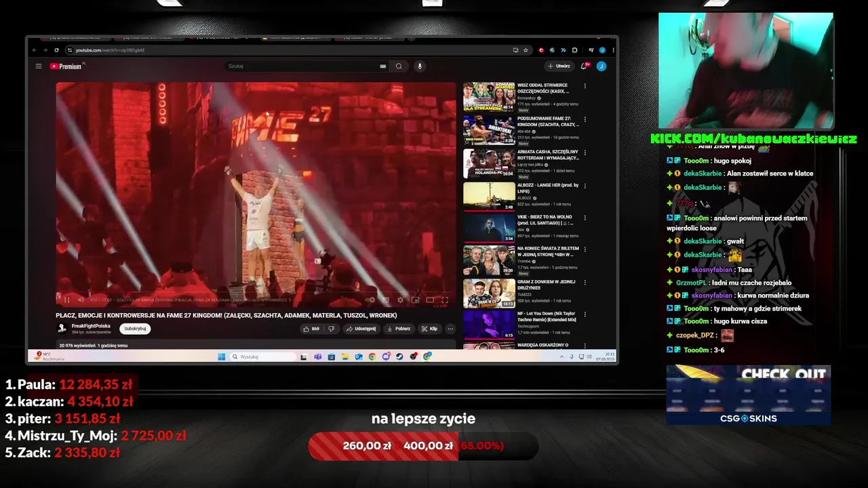Open options menu for ARMATA CASHA video
The width and height of the screenshot is (868, 488).
tap(585, 152)
